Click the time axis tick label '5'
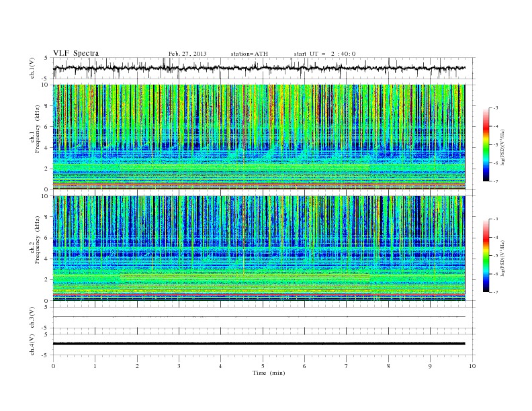Image resolution: width=532 pixels, height=411 pixels. (263, 366)
